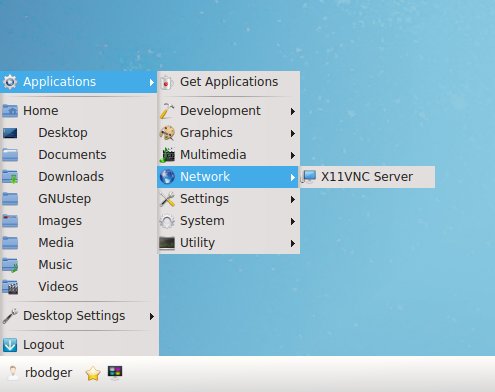Viewport: 495px width, 392px height.
Task: Expand the System submenu arrow
Action: point(292,221)
